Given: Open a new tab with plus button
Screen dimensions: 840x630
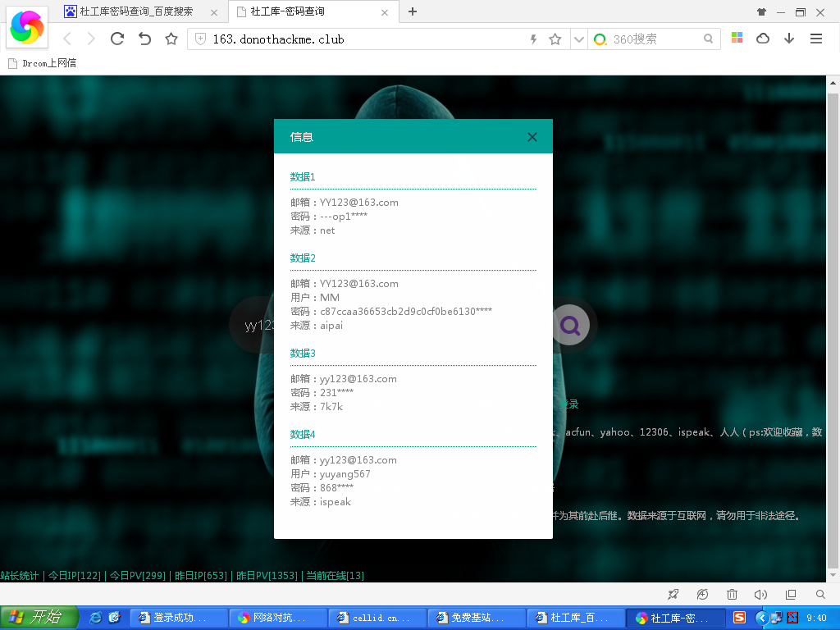Looking at the screenshot, I should pos(413,11).
